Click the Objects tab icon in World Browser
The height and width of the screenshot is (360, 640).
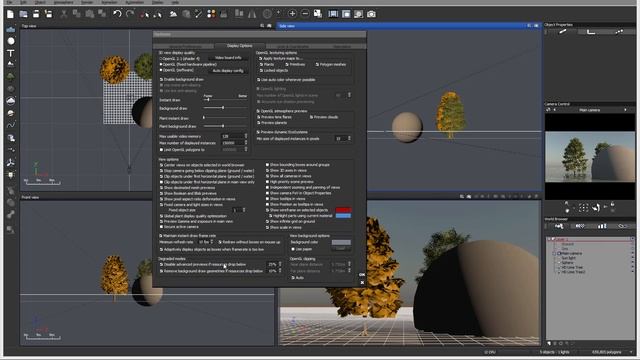point(559,226)
